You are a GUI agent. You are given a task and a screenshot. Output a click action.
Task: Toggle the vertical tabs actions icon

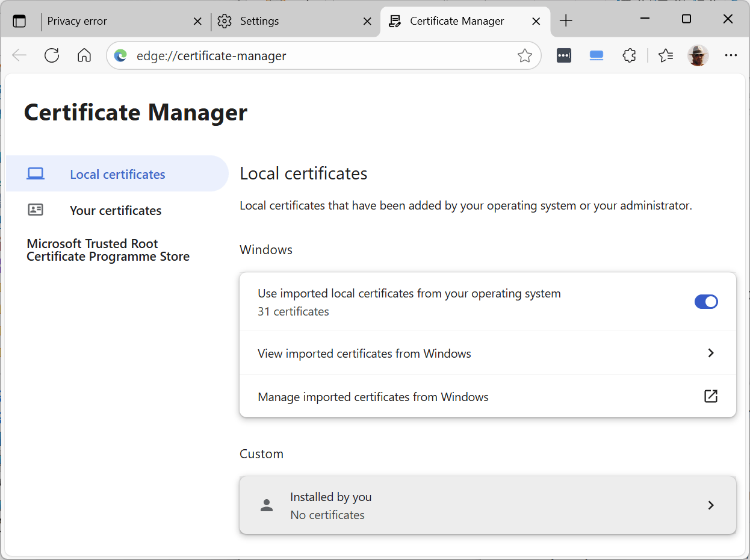click(20, 21)
